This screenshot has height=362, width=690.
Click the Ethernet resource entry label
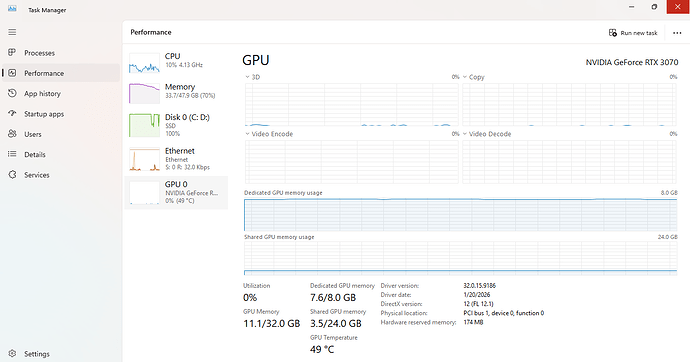click(x=180, y=150)
